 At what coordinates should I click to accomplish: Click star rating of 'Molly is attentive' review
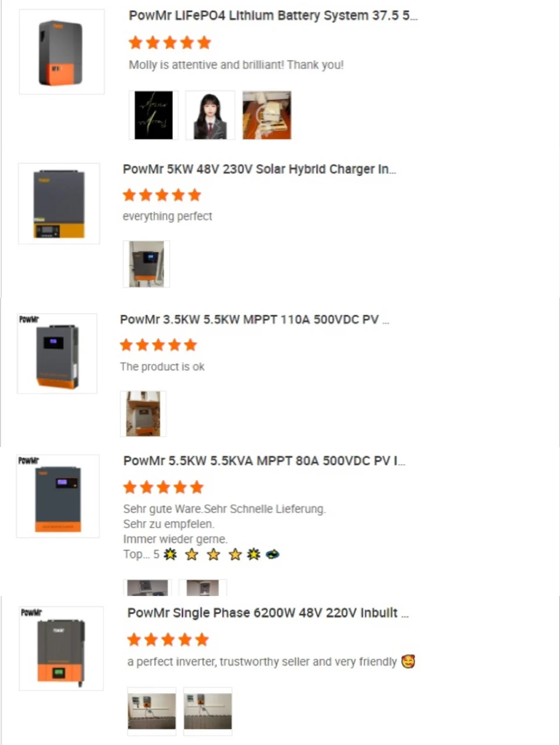click(170, 42)
